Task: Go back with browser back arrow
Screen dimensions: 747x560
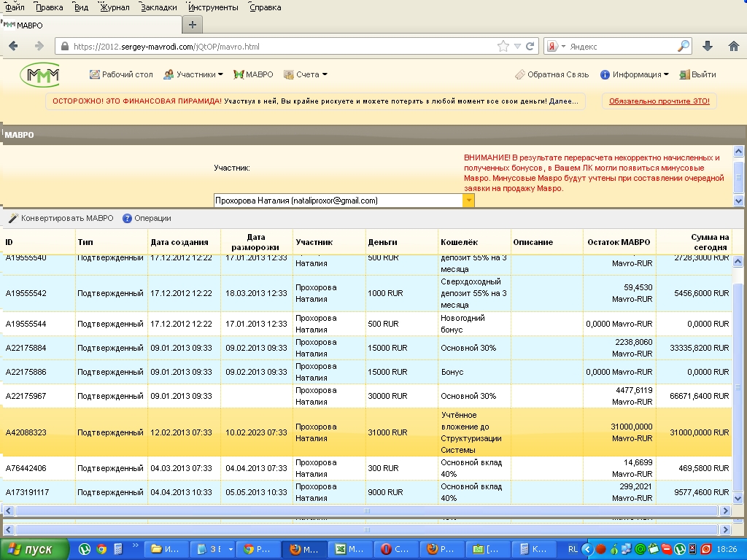Action: pyautogui.click(x=13, y=46)
